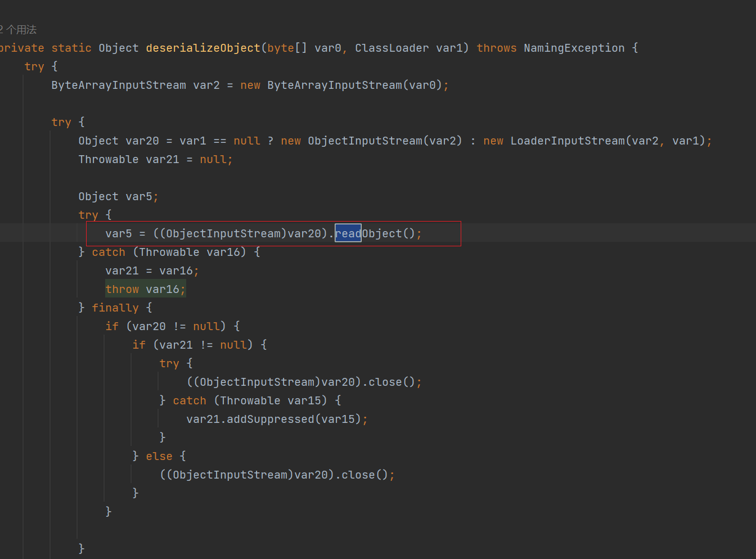The image size is (756, 559).
Task: Click the '个用法' usages hint above the method
Action: (x=18, y=29)
